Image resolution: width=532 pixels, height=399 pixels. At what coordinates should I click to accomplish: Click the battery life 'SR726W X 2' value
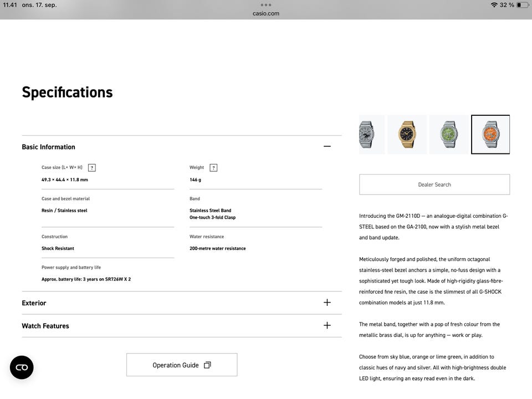[x=86, y=279]
